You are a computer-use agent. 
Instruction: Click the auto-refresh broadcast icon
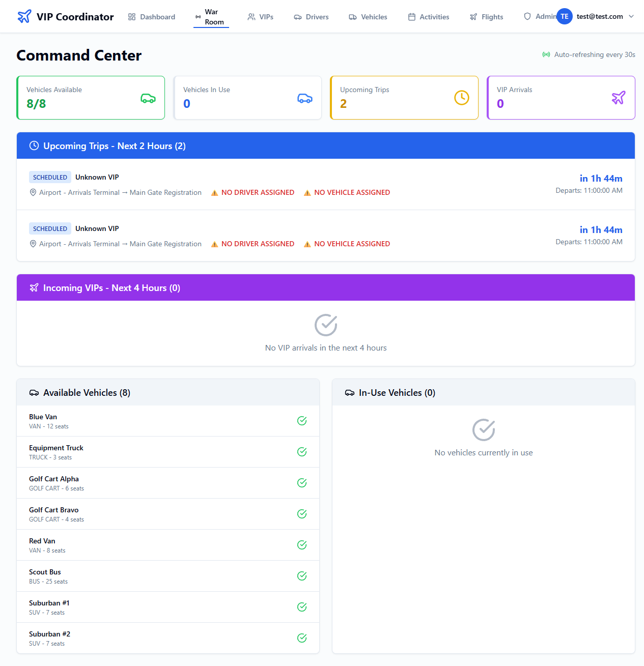(546, 54)
